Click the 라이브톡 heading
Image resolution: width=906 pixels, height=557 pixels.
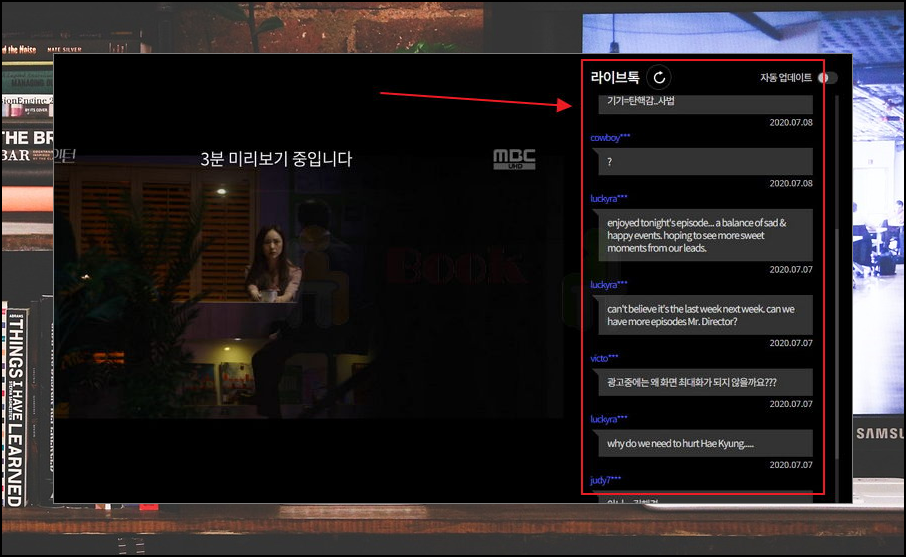(x=615, y=77)
